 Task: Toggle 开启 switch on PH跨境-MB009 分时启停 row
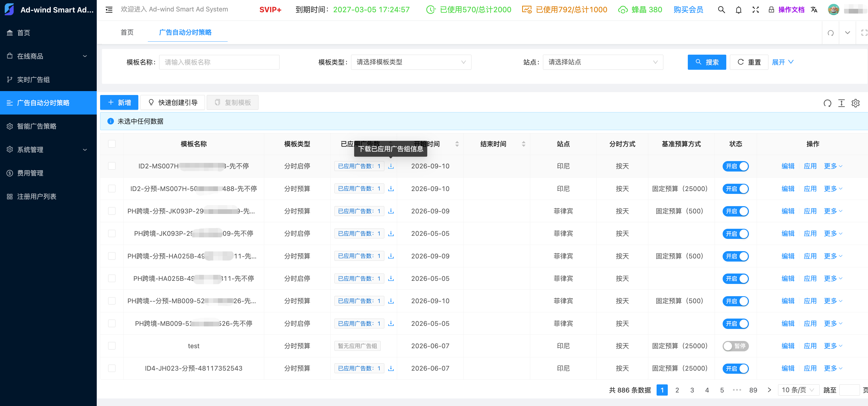pos(735,324)
